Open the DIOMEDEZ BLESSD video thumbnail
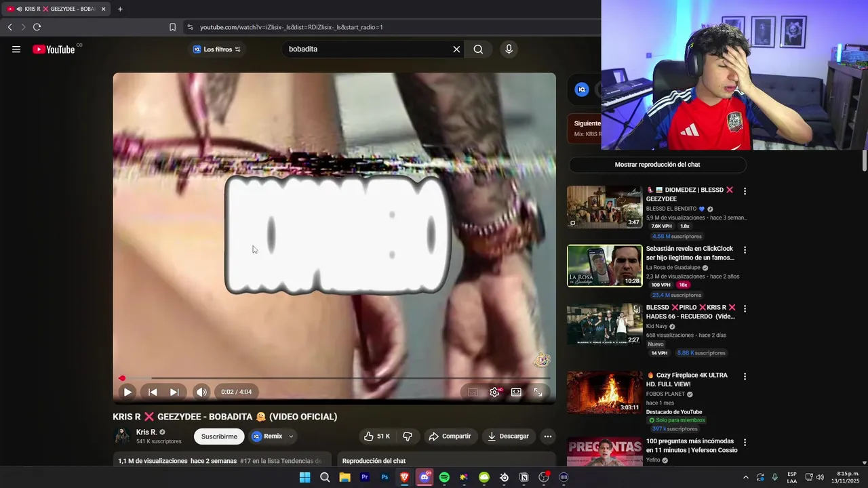This screenshot has width=868, height=488. 604,207
